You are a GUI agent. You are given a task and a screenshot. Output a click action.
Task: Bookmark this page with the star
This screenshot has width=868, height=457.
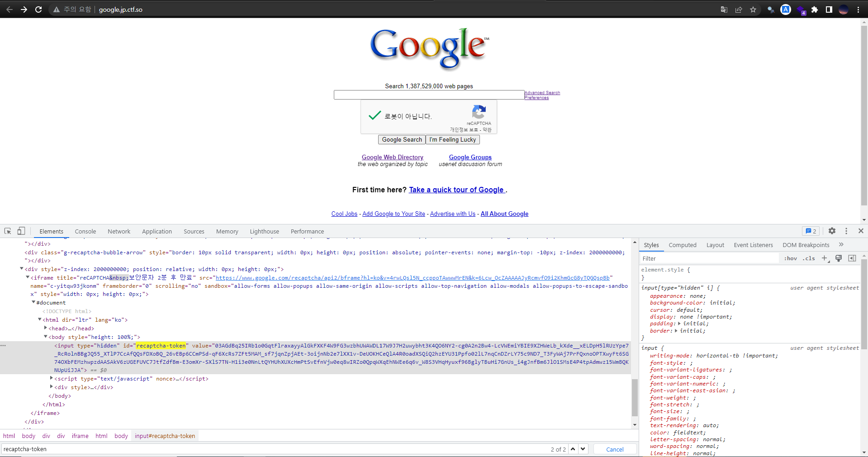pos(753,10)
